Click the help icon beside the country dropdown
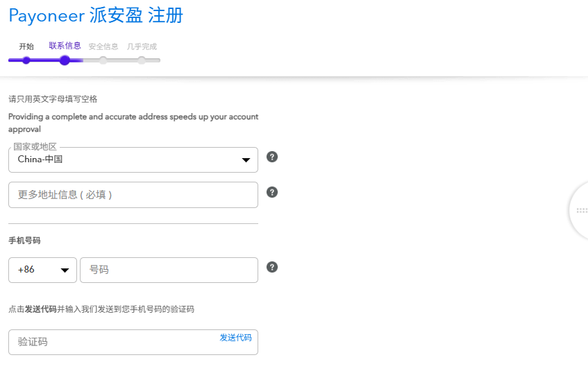 [x=272, y=157]
